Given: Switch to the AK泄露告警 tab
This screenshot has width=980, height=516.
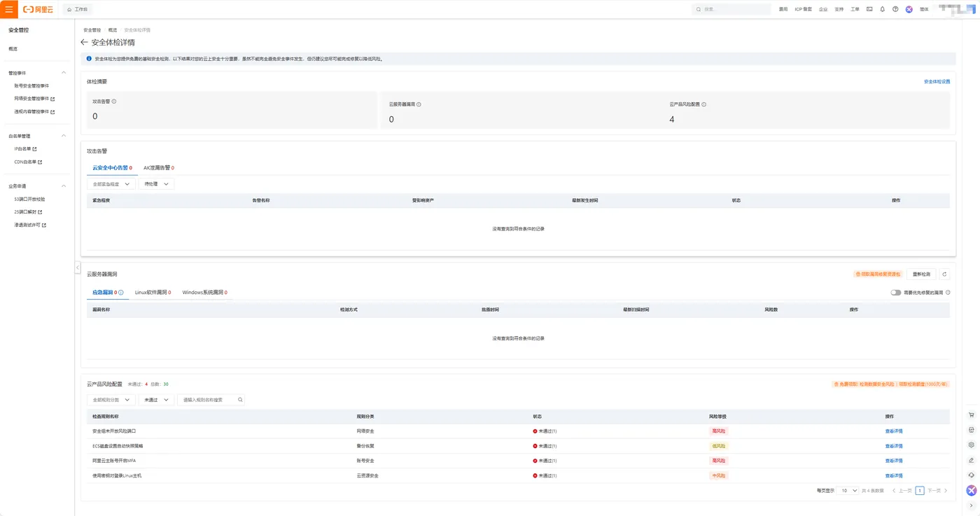Looking at the screenshot, I should [x=159, y=168].
